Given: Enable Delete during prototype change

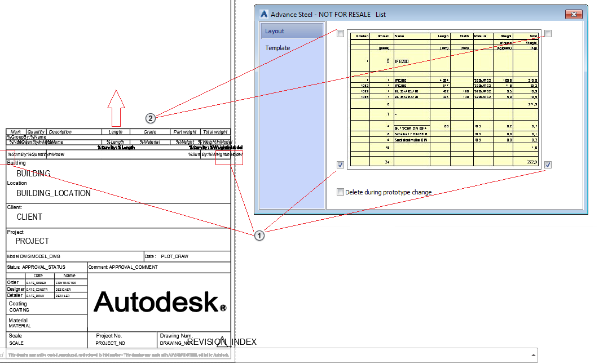Looking at the screenshot, I should coord(340,192).
